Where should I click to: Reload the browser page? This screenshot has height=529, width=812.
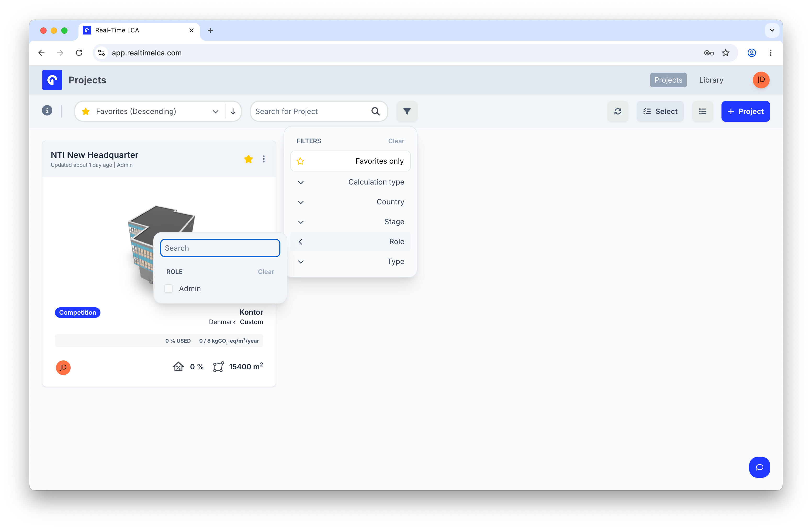[x=79, y=53]
